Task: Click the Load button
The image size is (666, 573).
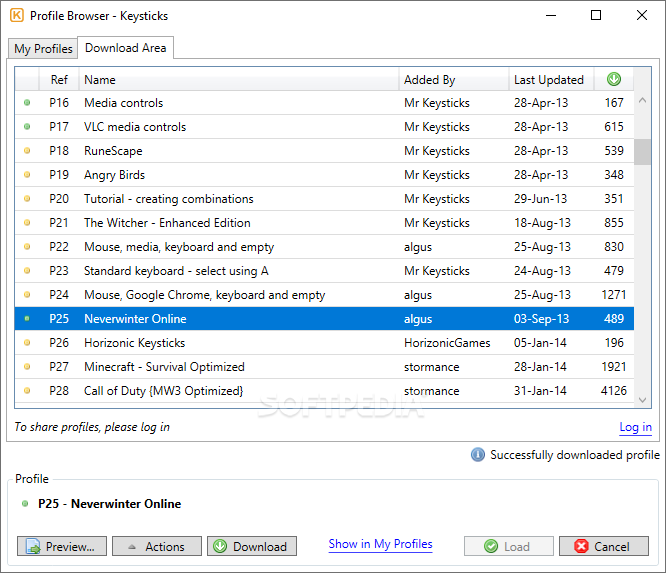Action: coord(509,546)
